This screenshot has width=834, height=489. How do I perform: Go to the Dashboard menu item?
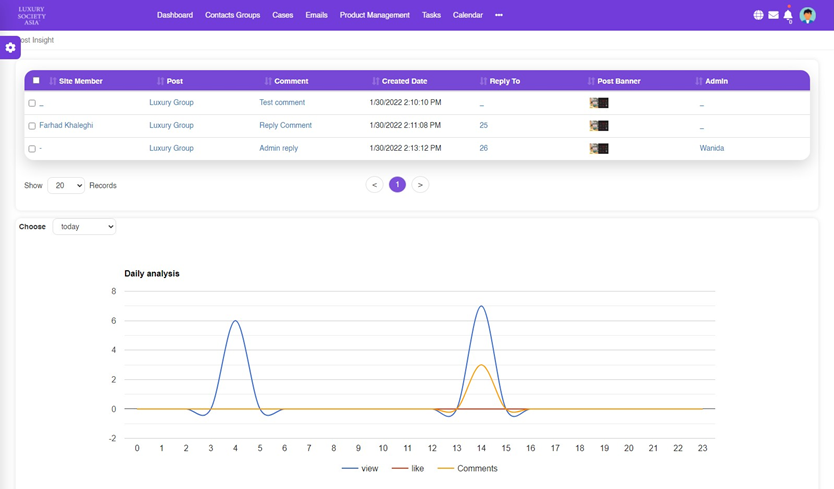tap(175, 15)
